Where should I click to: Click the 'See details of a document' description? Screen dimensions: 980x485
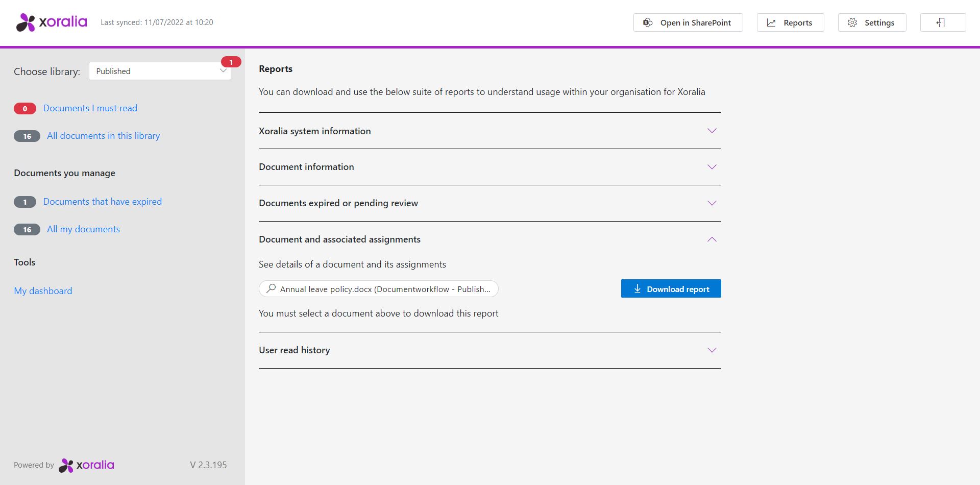(352, 264)
